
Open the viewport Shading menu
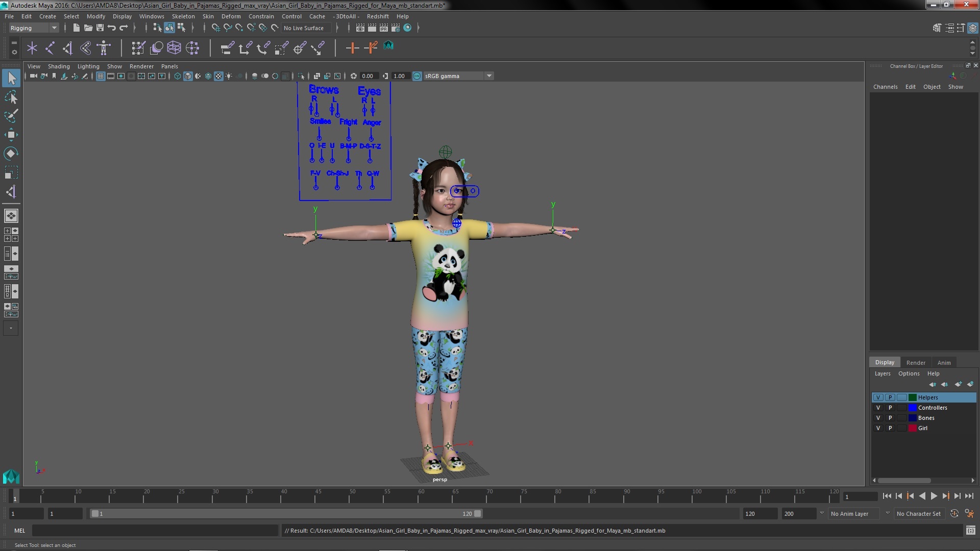[59, 66]
